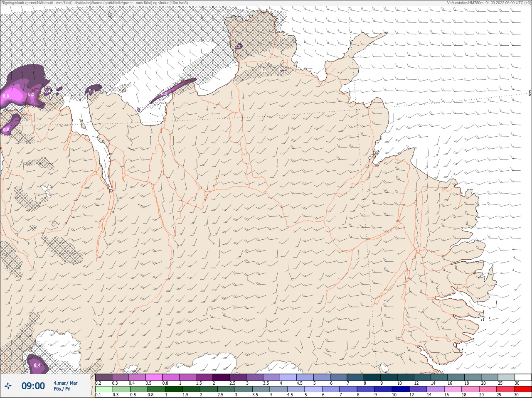
Task: Select the bright pink swatch in upper legend
Action: click(154, 377)
